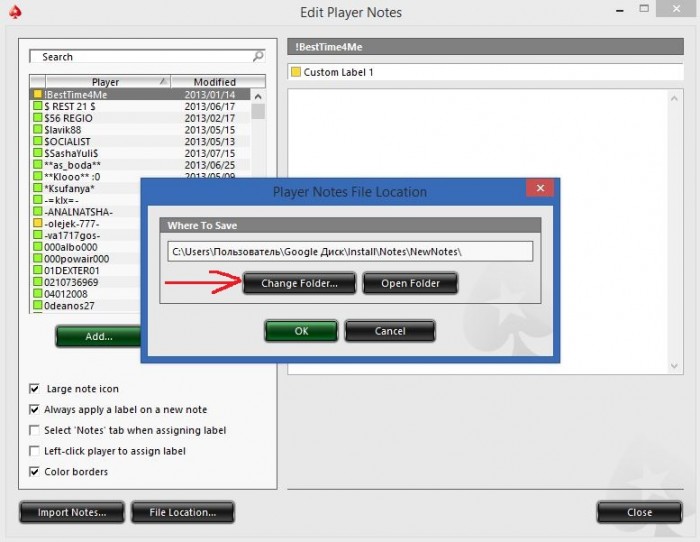Screen dimensions: 700x542
Task: Select player 0210736969
Action: [x=85, y=282]
